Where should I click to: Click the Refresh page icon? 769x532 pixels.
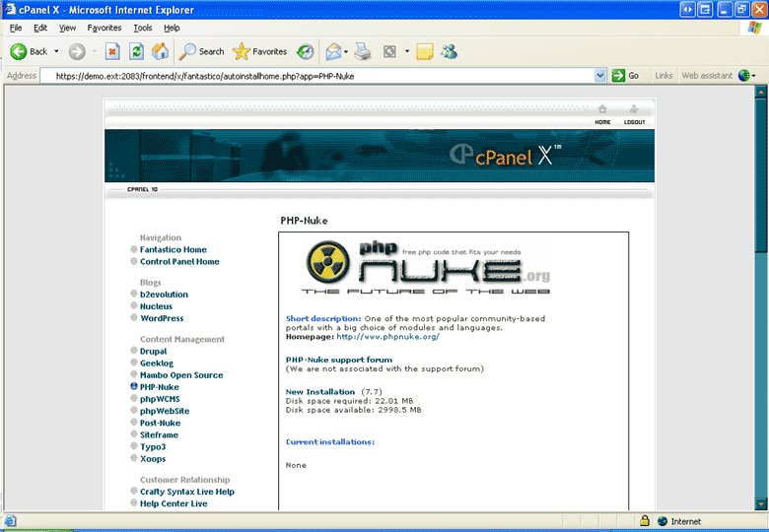[x=136, y=51]
